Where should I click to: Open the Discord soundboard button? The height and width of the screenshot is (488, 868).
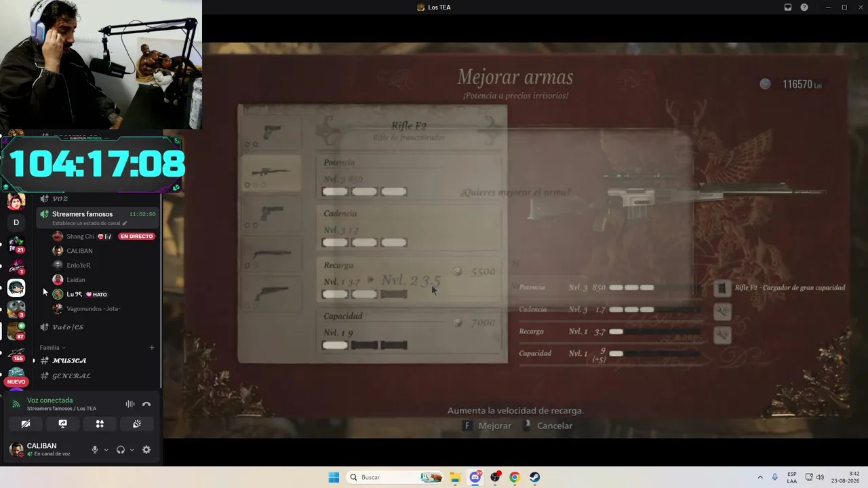coord(136,424)
